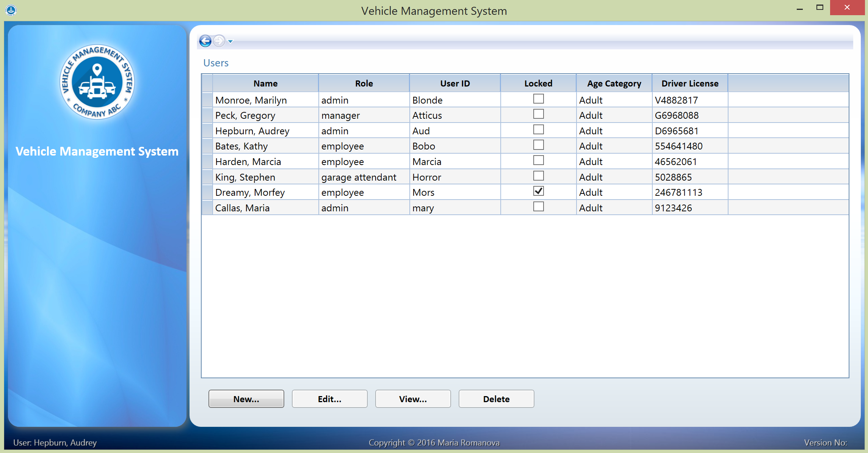868x453 pixels.
Task: Click the blue back navigation arrow
Action: tap(205, 41)
